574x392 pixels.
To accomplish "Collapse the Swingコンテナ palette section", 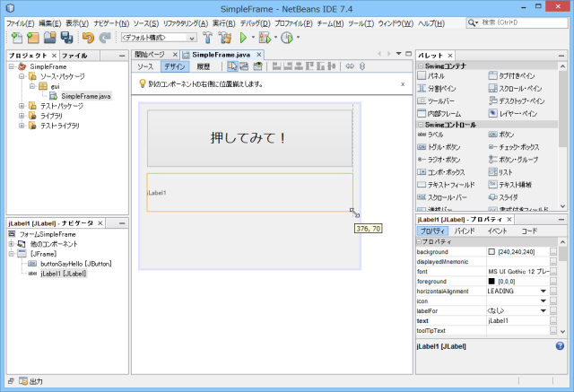I will 421,65.
